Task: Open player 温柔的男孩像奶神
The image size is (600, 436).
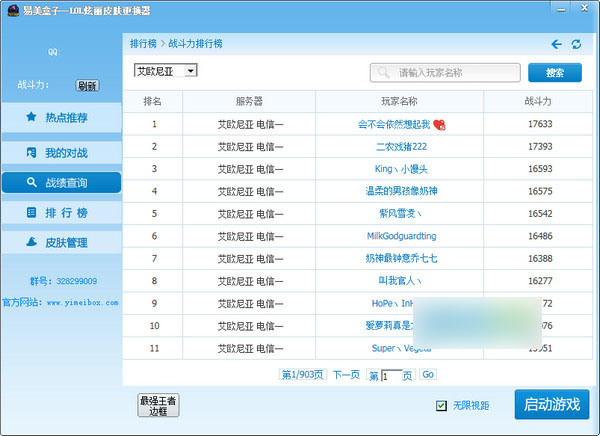Action: pos(401,191)
